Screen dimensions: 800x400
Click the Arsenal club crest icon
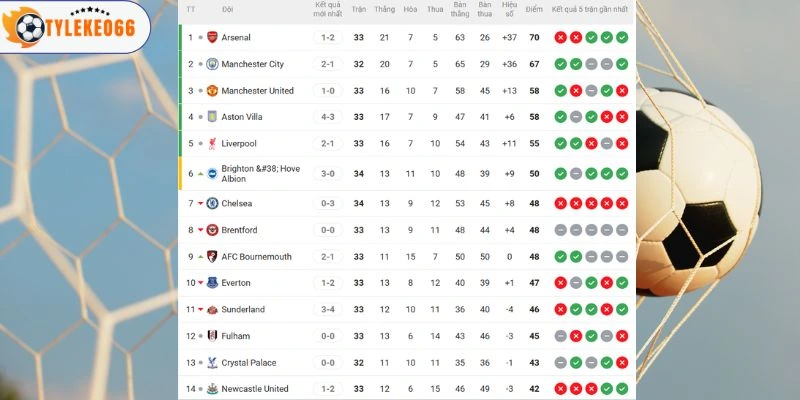(211, 38)
